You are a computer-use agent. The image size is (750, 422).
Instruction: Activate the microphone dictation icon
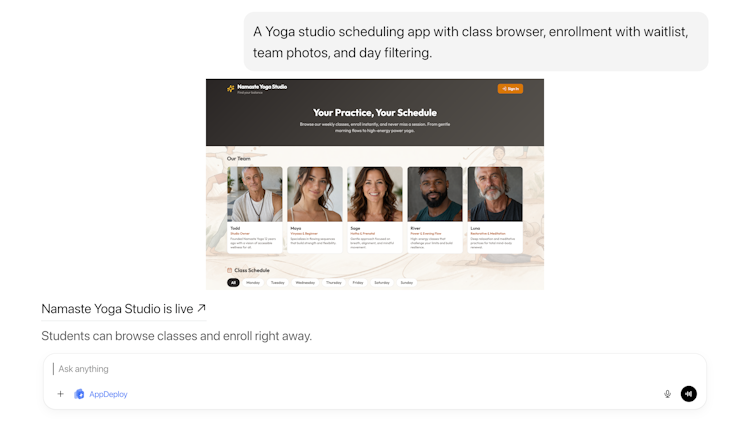tap(667, 394)
